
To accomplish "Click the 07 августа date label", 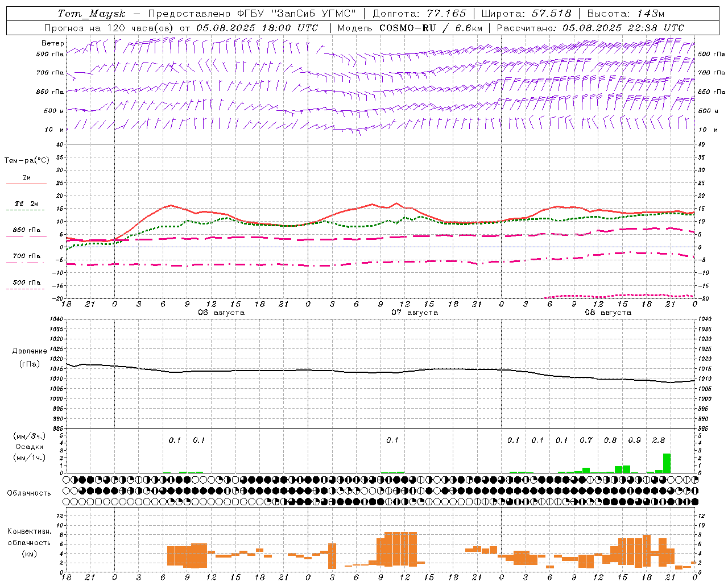I will [x=415, y=313].
